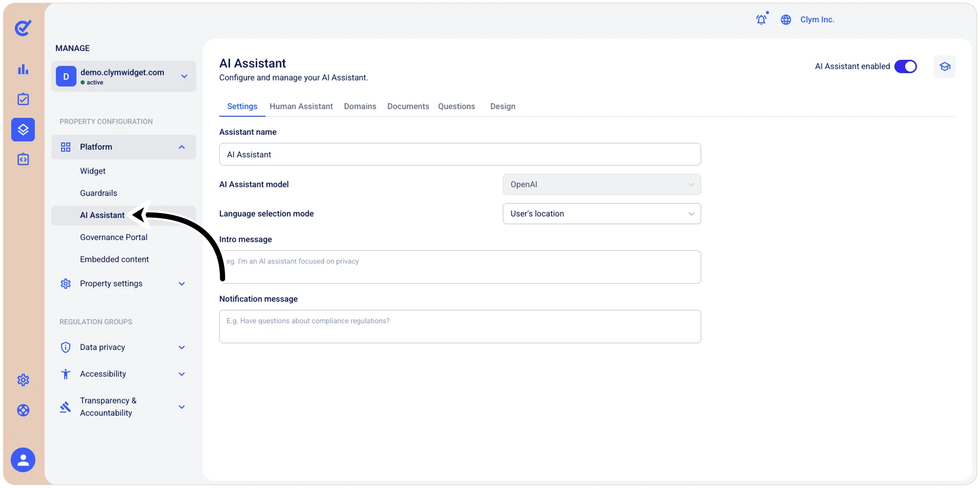This screenshot has height=488, width=980.
Task: Click the Accessibility label
Action: (x=103, y=374)
